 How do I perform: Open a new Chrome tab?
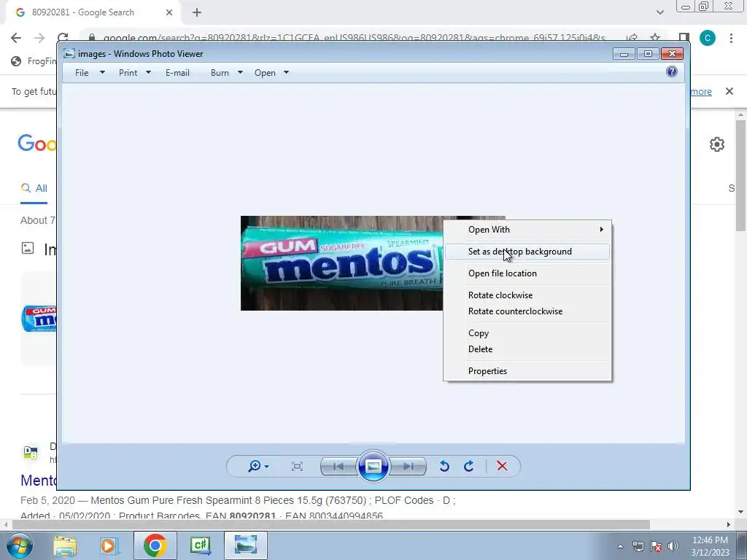(197, 12)
